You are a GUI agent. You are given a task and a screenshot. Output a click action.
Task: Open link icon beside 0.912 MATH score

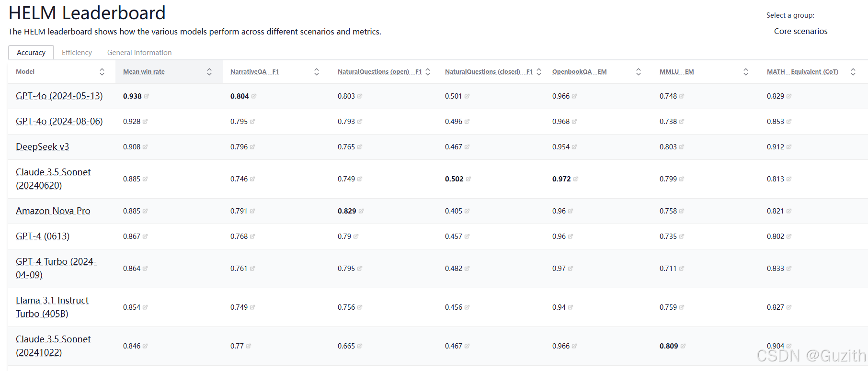click(x=789, y=147)
